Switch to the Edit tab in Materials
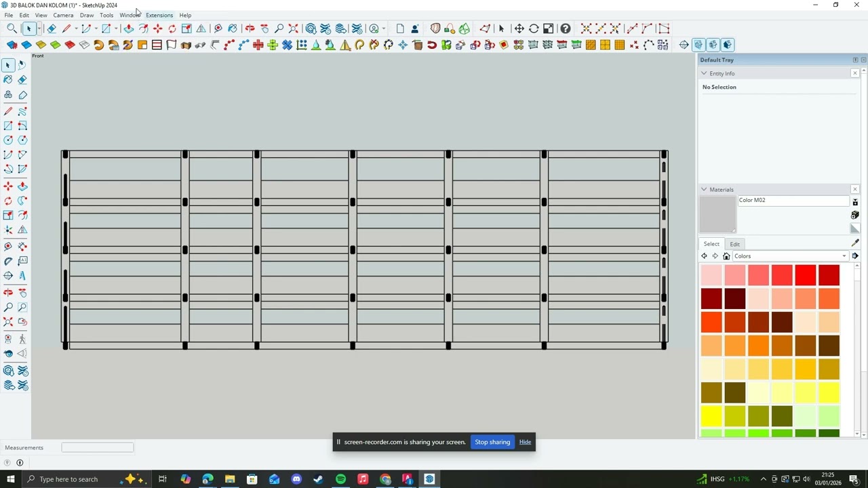The width and height of the screenshot is (868, 488). click(735, 244)
